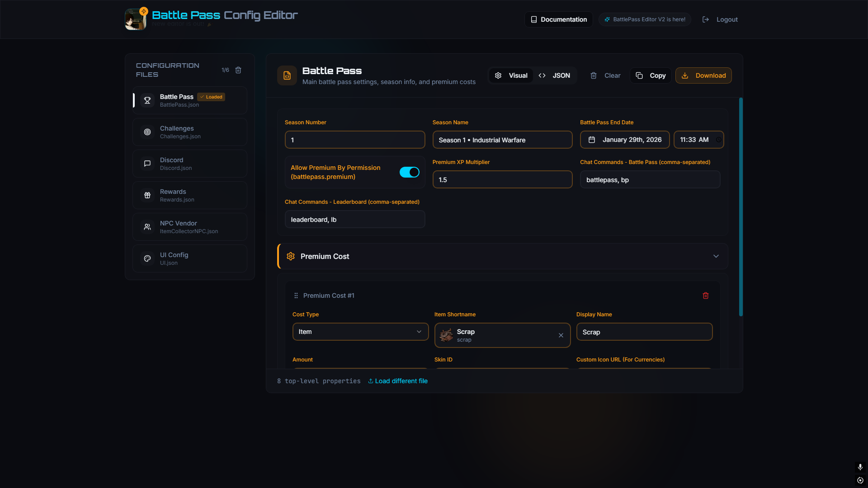
Task: Click the Download button
Action: (x=703, y=75)
